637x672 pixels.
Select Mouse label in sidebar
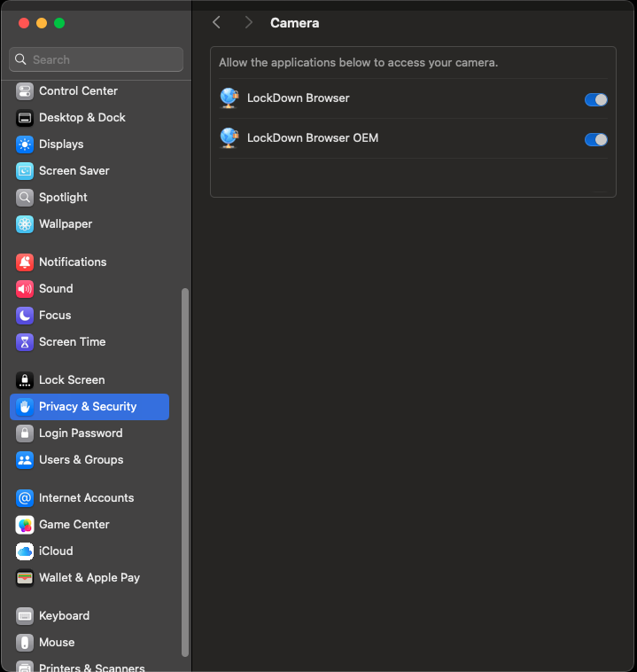57,642
